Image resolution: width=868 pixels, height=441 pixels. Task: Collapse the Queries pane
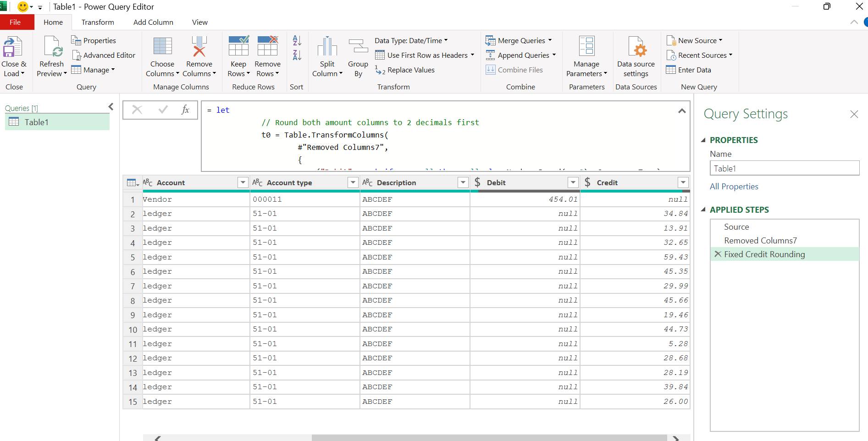(x=111, y=107)
